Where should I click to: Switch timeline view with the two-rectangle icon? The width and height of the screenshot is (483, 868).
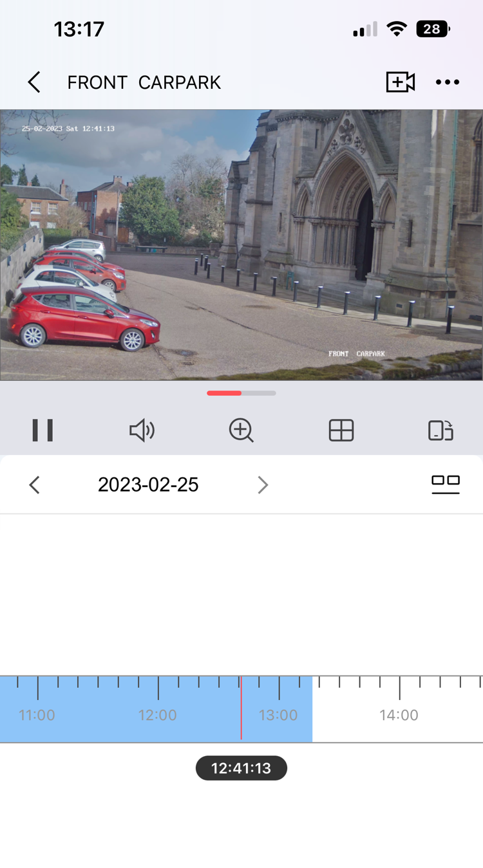click(x=446, y=485)
